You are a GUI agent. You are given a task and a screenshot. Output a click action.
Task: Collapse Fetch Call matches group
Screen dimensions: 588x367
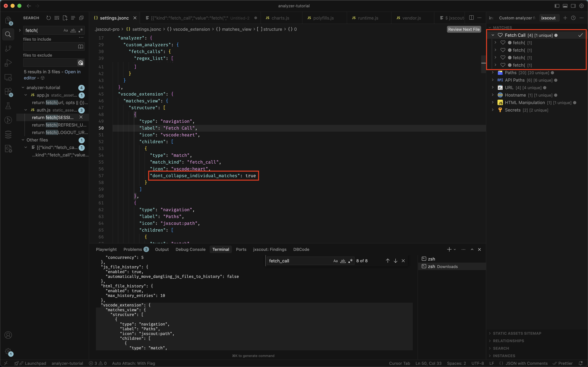point(493,35)
